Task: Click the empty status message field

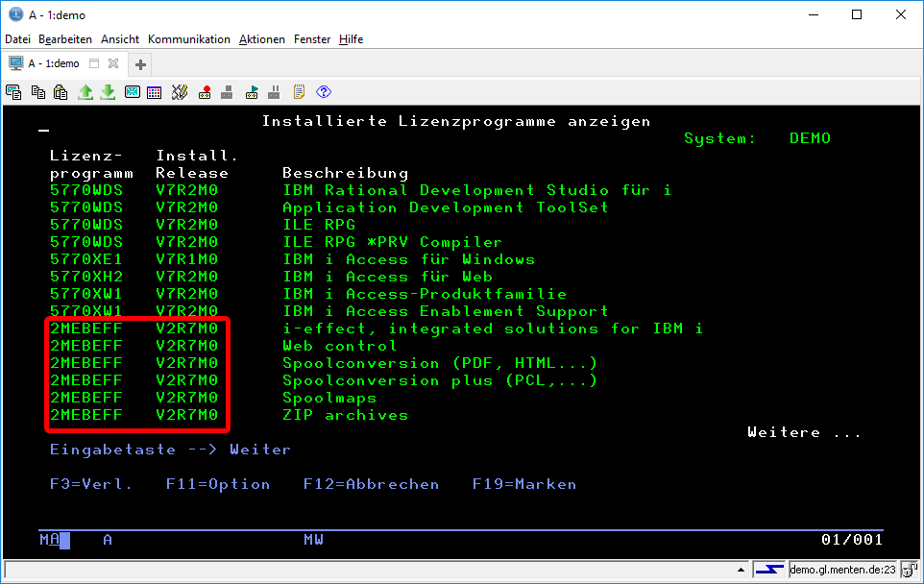Action: coord(372,570)
